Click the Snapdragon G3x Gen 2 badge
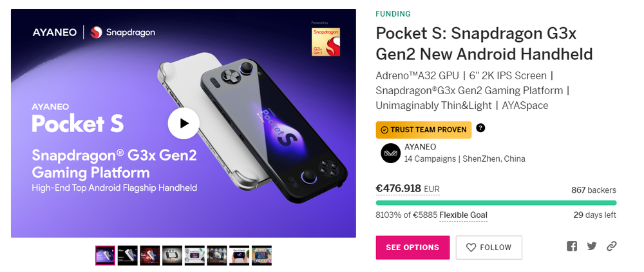 coord(325,41)
